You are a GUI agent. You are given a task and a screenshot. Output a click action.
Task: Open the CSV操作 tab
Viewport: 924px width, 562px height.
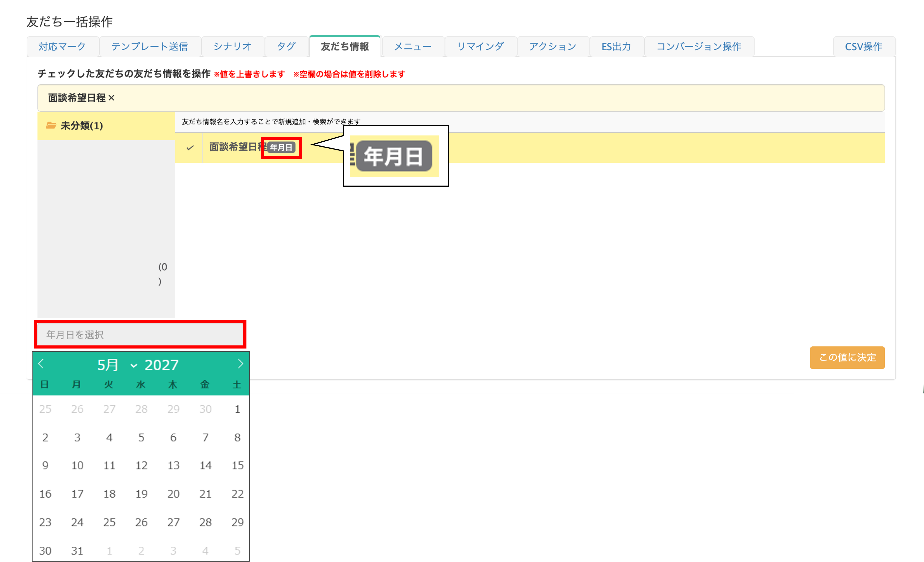click(863, 46)
